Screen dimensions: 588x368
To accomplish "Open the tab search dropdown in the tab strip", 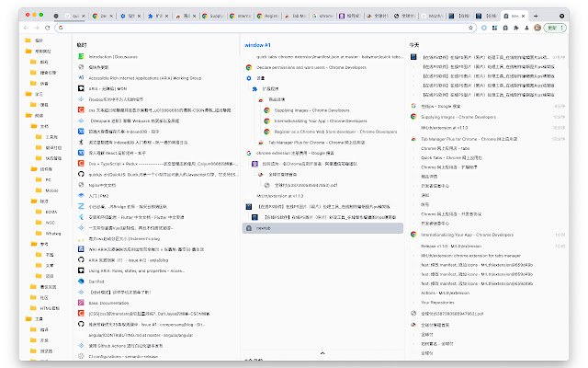I will coord(561,16).
